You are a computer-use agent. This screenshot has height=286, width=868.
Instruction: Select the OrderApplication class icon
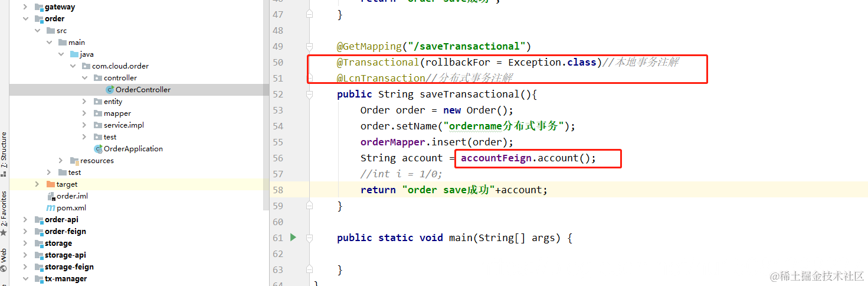98,149
